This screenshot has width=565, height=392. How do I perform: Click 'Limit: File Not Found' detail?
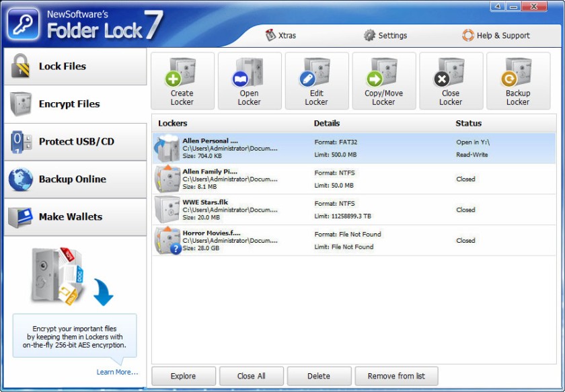344,247
